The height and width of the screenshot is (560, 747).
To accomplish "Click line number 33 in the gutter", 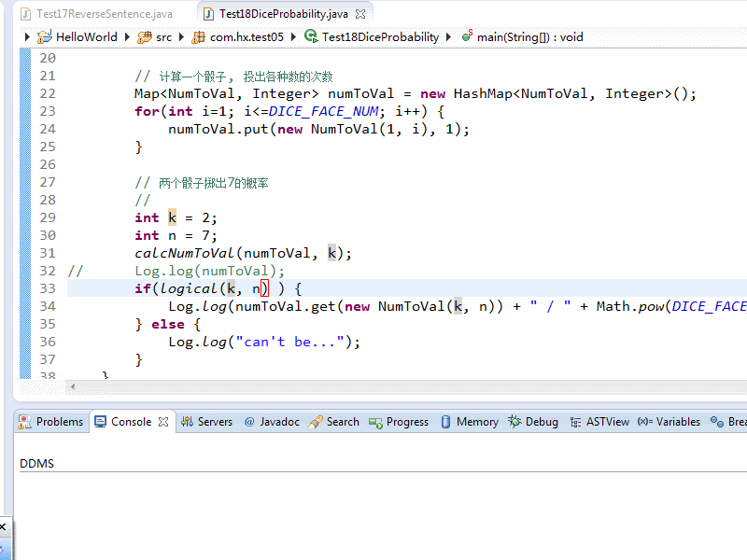I will pyautogui.click(x=48, y=288).
